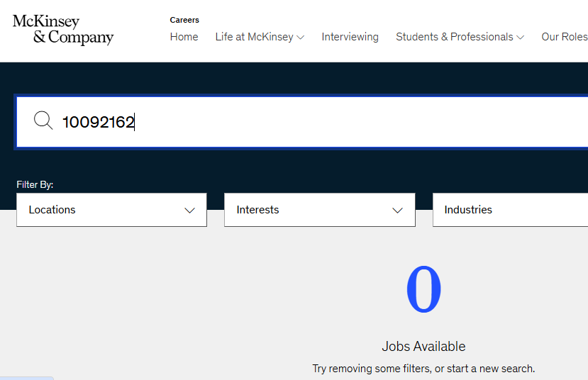588x380 pixels.
Task: Open the Interests filter dropdown
Action: click(319, 210)
